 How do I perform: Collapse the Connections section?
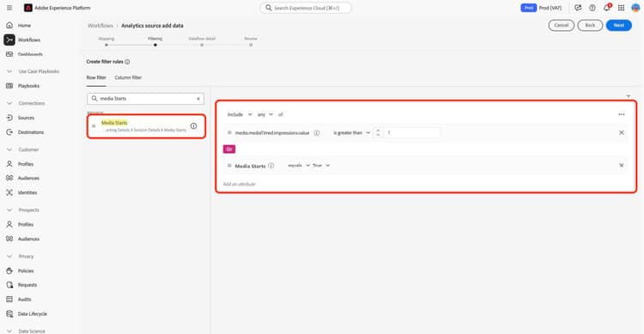coord(9,104)
